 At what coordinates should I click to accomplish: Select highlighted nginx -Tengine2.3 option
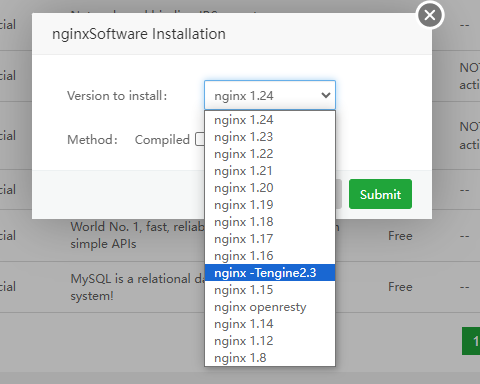tap(270, 273)
